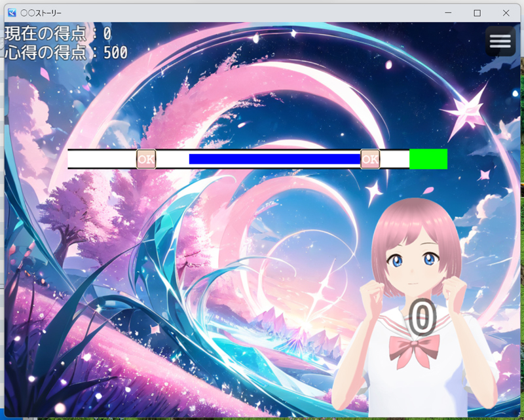This screenshot has height=420, width=524.
Task: Close the ○○ストーリー window
Action: 506,12
